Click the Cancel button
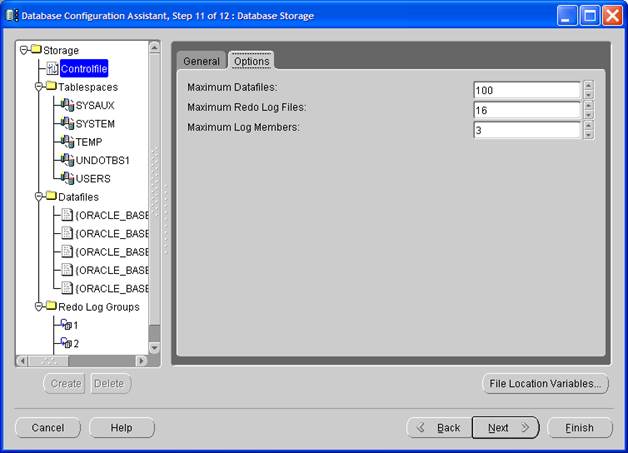628x453 pixels. [48, 428]
